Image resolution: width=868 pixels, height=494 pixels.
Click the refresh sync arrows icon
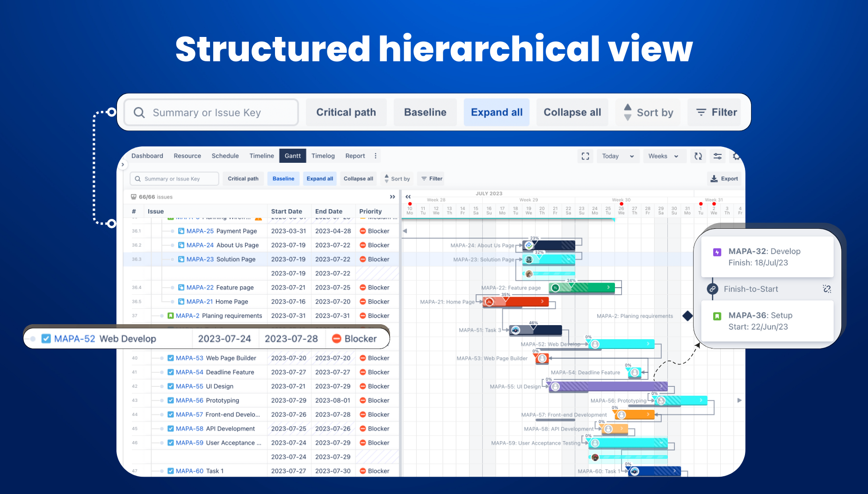[698, 156]
